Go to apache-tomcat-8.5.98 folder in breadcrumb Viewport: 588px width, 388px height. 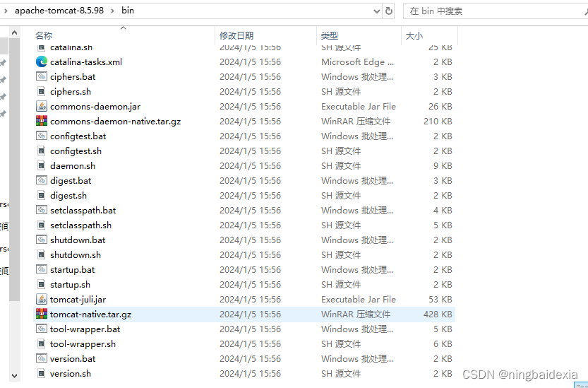(59, 11)
